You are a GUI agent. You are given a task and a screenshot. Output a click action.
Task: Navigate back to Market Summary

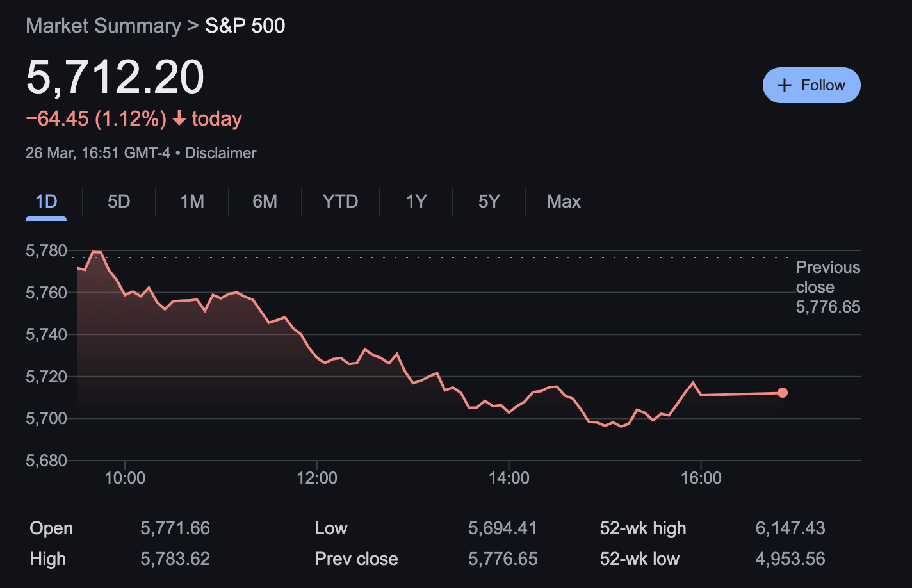coord(104,26)
